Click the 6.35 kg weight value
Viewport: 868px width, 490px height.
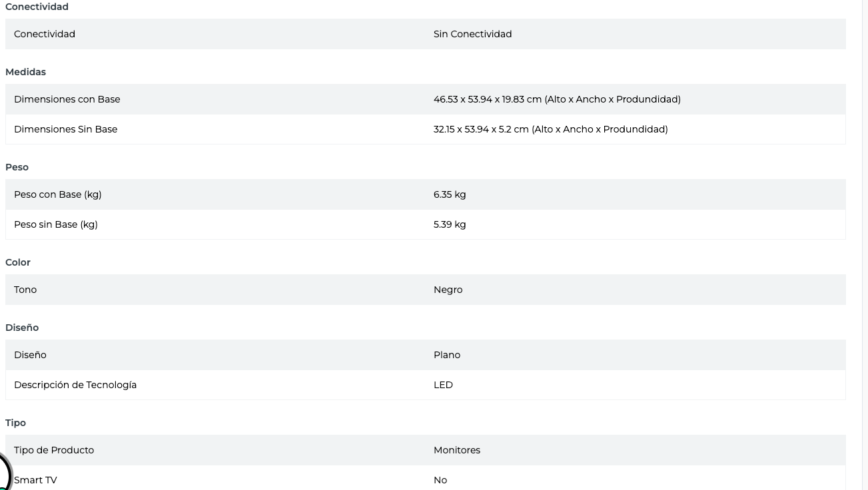(450, 194)
